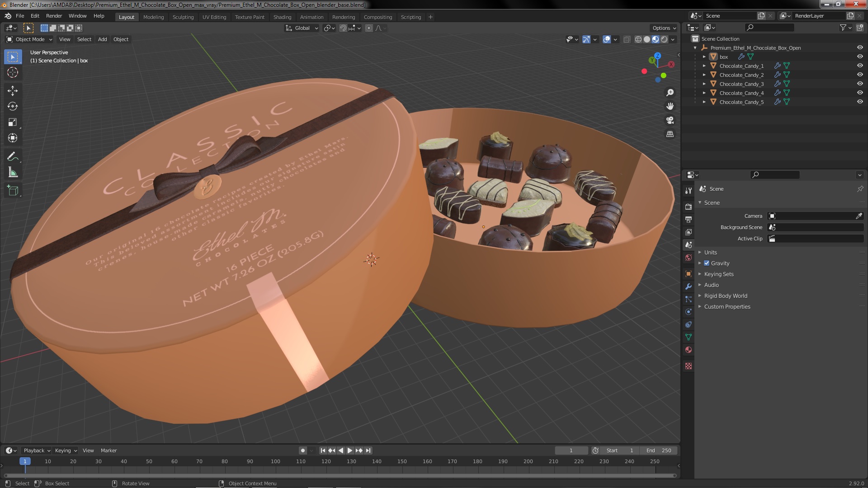Hide Chocolate_Candy_1 in viewport

coord(860,66)
